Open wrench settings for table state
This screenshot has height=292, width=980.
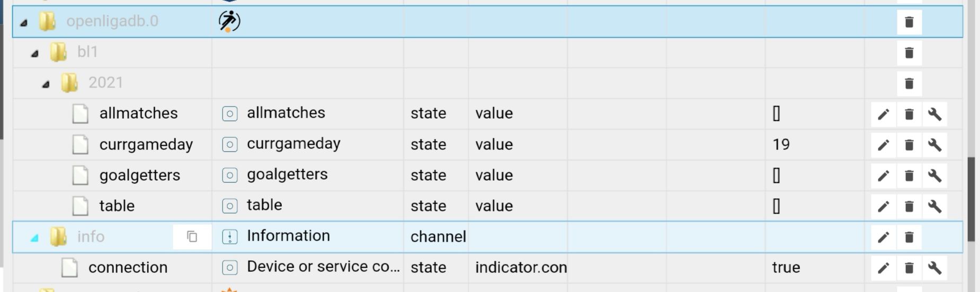934,207
